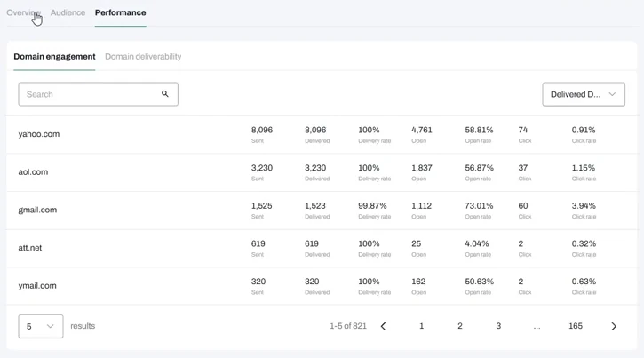Go to next page with right chevron
Viewport: 644px width, 358px height.
[x=614, y=326]
